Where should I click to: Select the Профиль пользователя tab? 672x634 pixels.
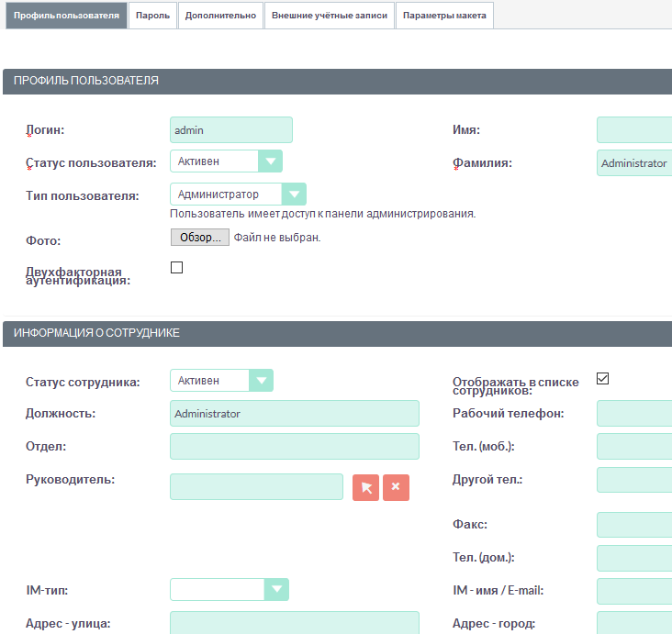click(64, 16)
